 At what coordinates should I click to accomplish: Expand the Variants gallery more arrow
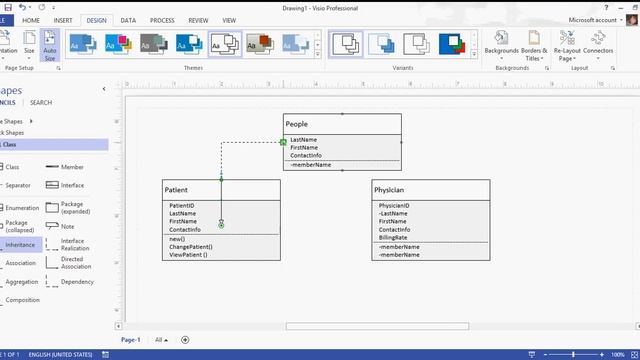[x=474, y=54]
